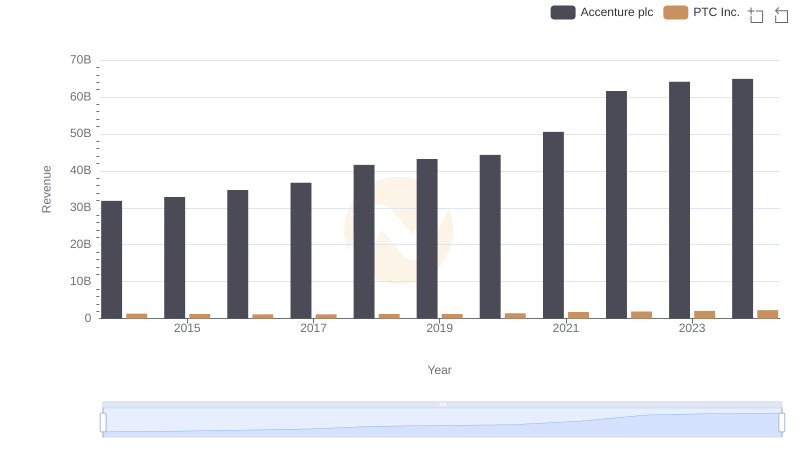Click the PTC Inc. bar for 2021
The width and height of the screenshot is (800, 461).
578,315
